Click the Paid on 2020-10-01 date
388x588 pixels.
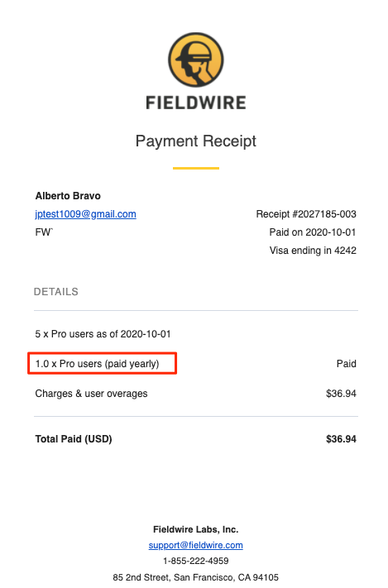(x=313, y=232)
